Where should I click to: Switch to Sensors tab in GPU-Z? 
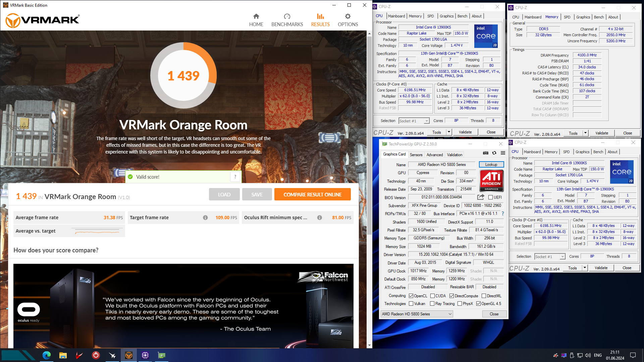416,155
